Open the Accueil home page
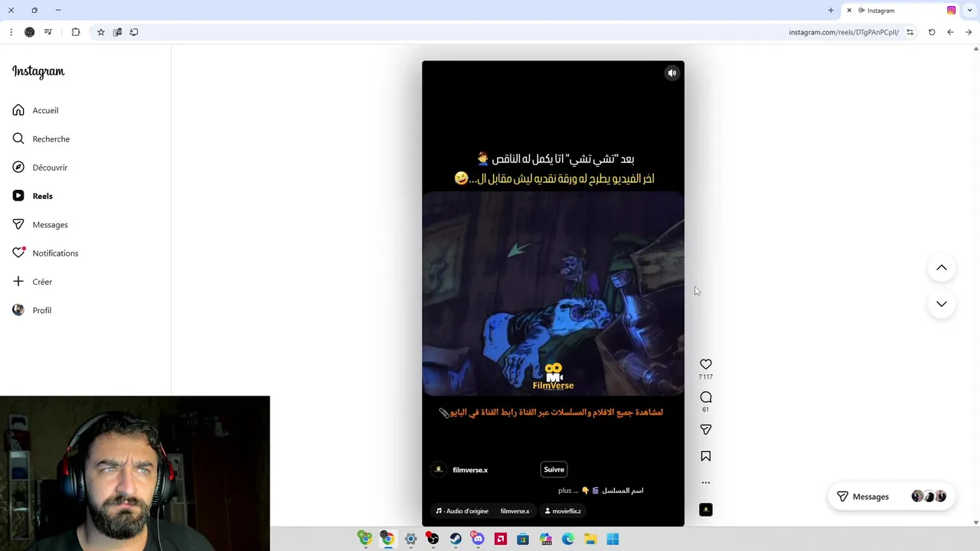The height and width of the screenshot is (551, 980). point(35,110)
